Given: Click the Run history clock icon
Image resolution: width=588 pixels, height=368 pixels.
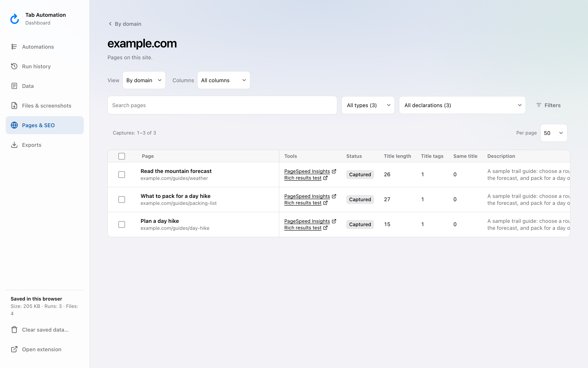Looking at the screenshot, I should tap(14, 66).
